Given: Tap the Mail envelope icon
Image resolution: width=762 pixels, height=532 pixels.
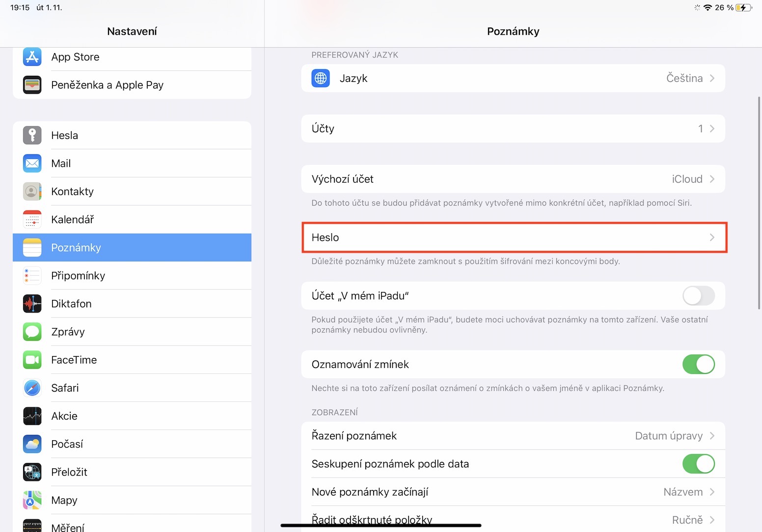Looking at the screenshot, I should coord(32,163).
